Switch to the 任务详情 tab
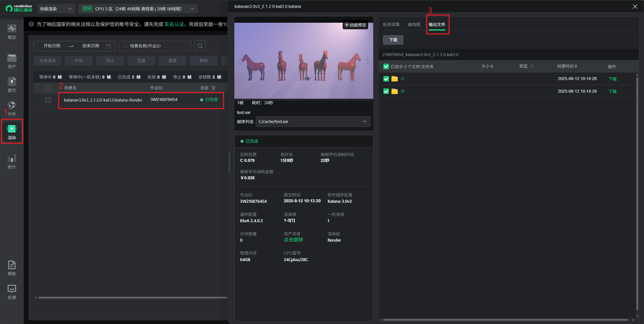Image resolution: width=644 pixels, height=324 pixels. pyautogui.click(x=391, y=24)
